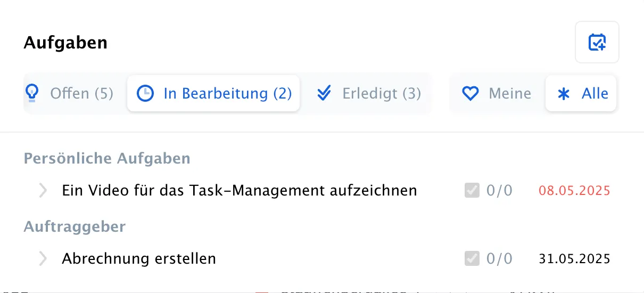Viewport: 644px width, 293px height.
Task: Click the add task calendar icon
Action: 597,42
